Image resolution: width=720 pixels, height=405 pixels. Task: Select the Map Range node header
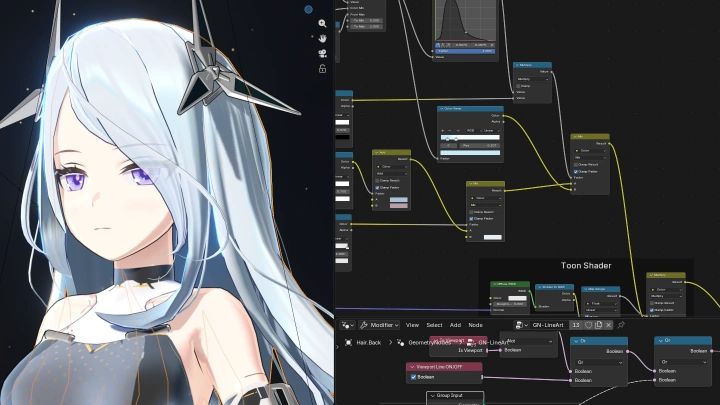[x=601, y=289]
